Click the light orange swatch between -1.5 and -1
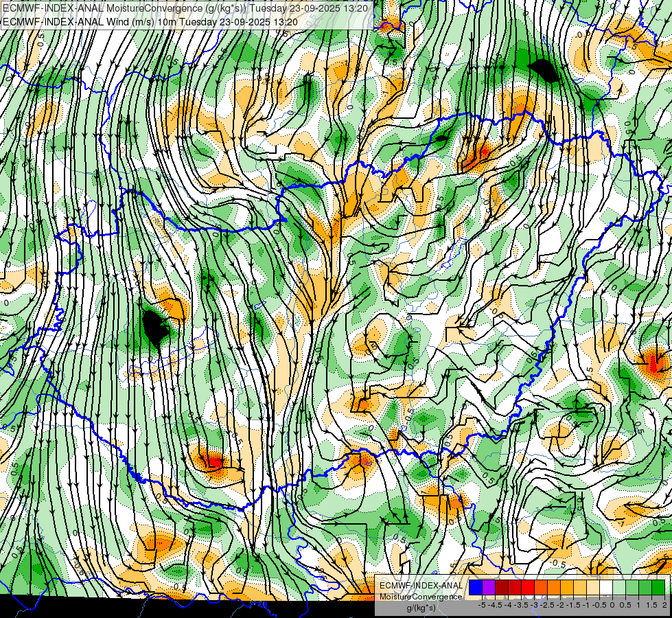 pos(580,588)
